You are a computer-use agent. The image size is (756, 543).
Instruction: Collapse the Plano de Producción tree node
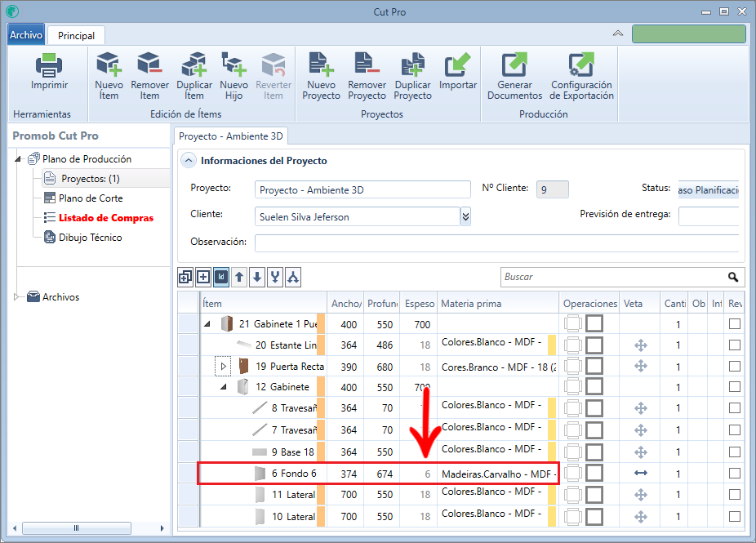point(18,158)
